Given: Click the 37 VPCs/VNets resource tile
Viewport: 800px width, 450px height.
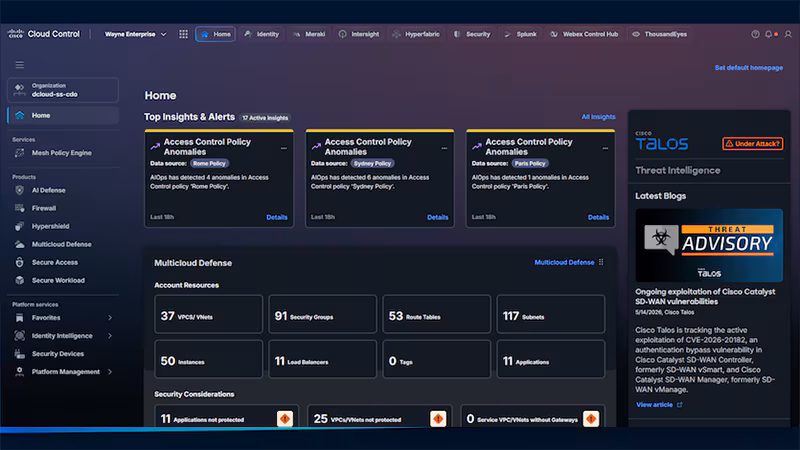Looking at the screenshot, I should 208,314.
